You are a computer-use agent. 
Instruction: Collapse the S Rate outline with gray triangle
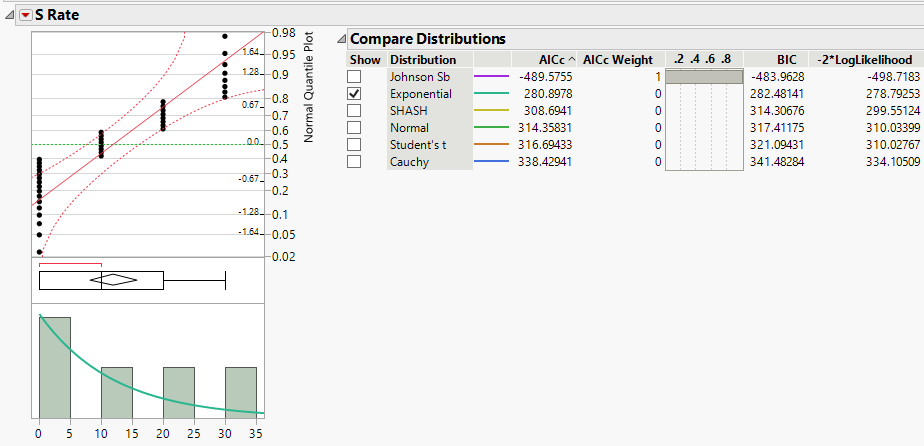pyautogui.click(x=10, y=15)
